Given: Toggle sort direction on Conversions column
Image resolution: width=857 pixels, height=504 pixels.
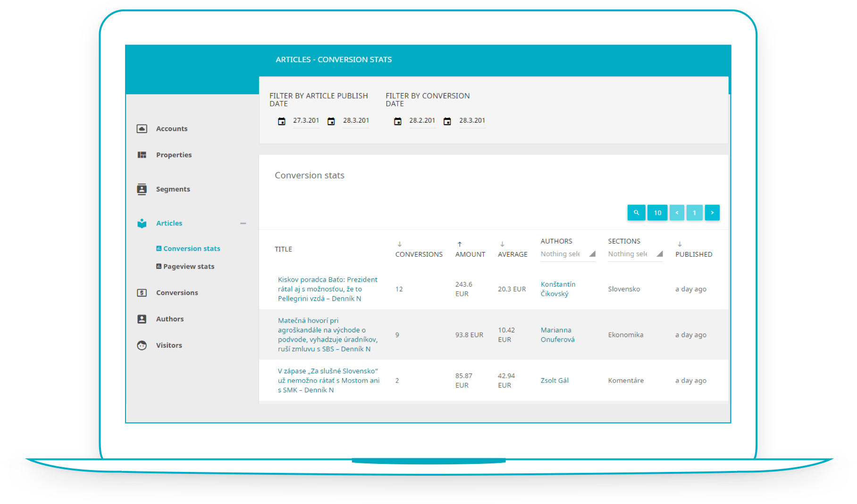Looking at the screenshot, I should pyautogui.click(x=398, y=244).
